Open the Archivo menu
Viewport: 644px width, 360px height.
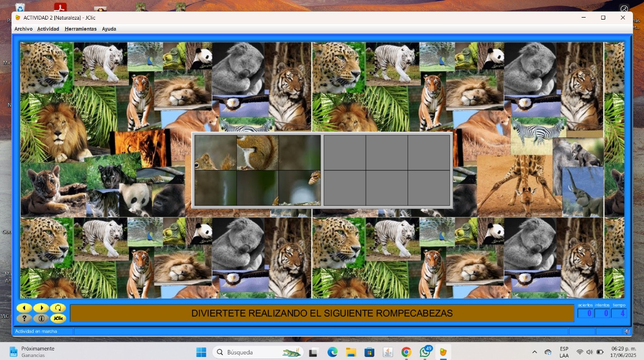point(23,29)
